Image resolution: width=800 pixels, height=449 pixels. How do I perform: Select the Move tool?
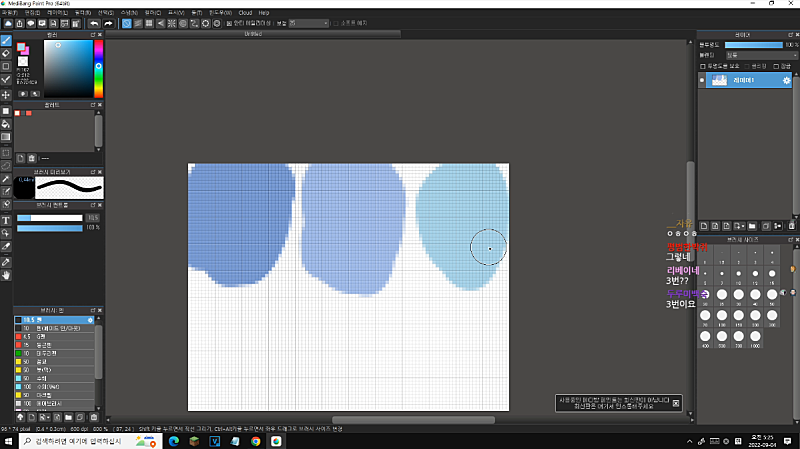[x=6, y=95]
